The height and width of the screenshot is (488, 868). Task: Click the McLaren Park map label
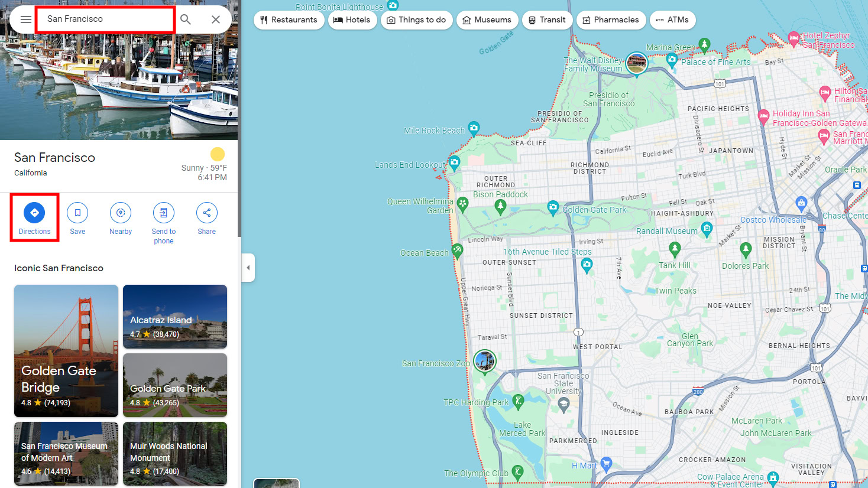757,421
